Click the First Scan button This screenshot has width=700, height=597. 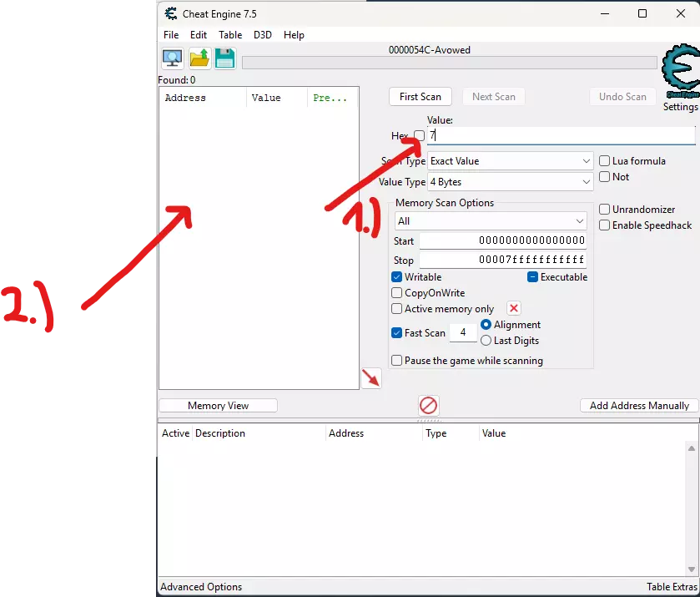[421, 97]
